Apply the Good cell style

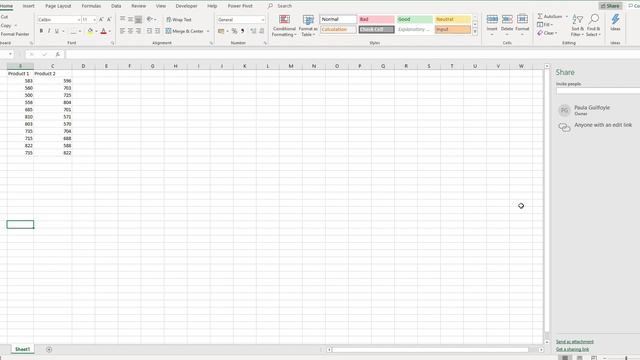click(414, 19)
